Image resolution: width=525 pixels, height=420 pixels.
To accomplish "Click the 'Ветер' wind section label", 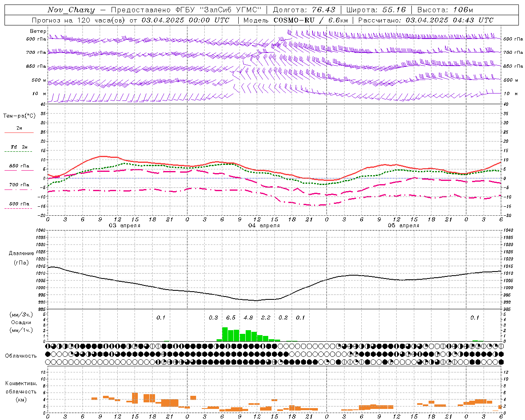I will click(38, 31).
